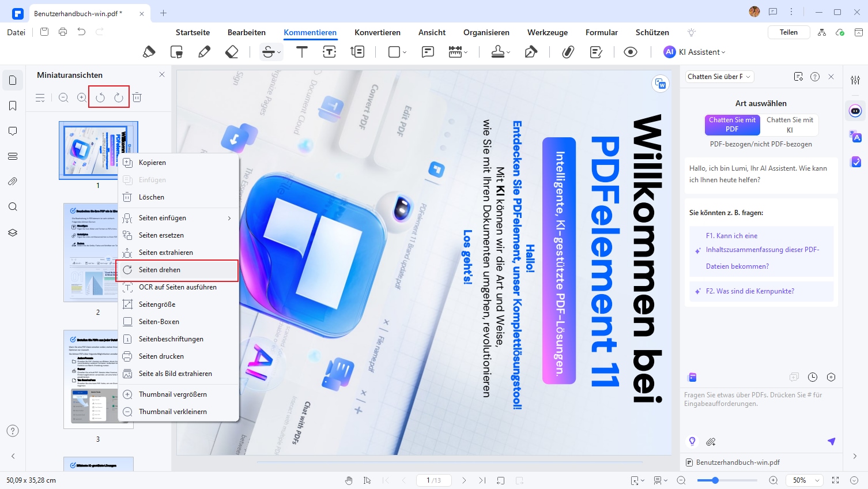Open the KI Assistent dropdown
The height and width of the screenshot is (489, 868).
pyautogui.click(x=695, y=52)
